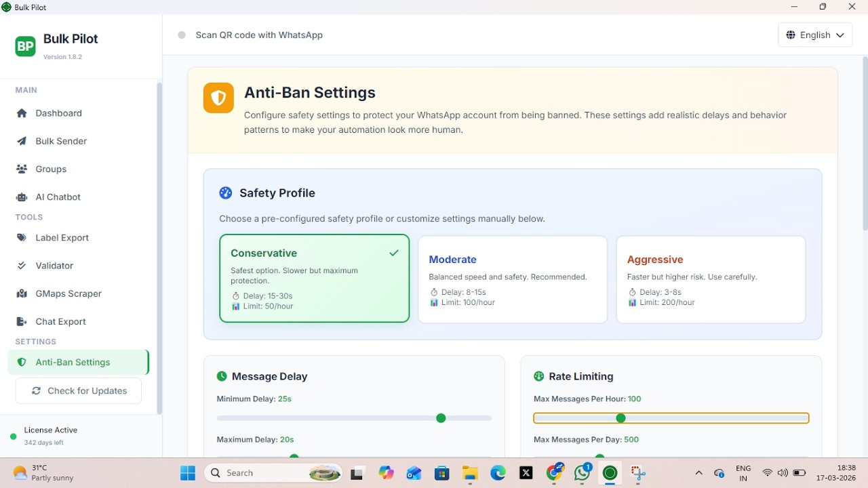The image size is (868, 488).
Task: Click the volume speaker tray icon
Action: [783, 473]
